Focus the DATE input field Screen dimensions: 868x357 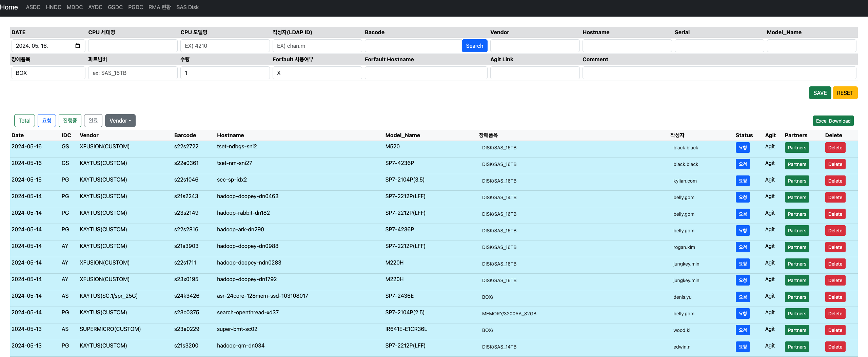[48, 46]
